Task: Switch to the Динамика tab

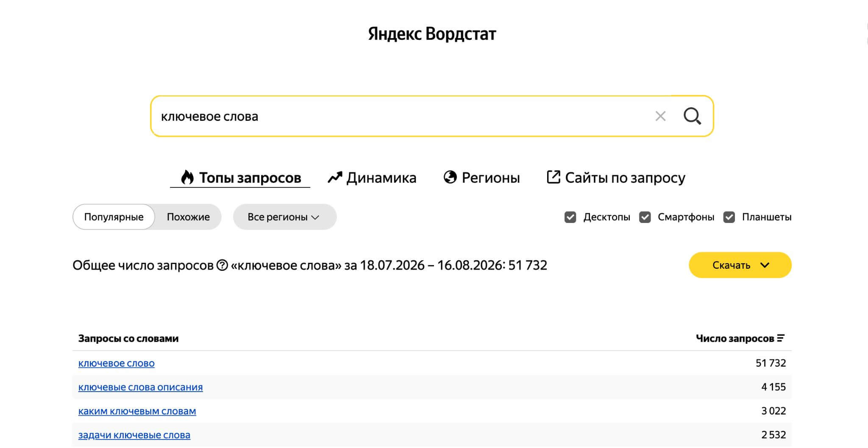Action: (372, 178)
